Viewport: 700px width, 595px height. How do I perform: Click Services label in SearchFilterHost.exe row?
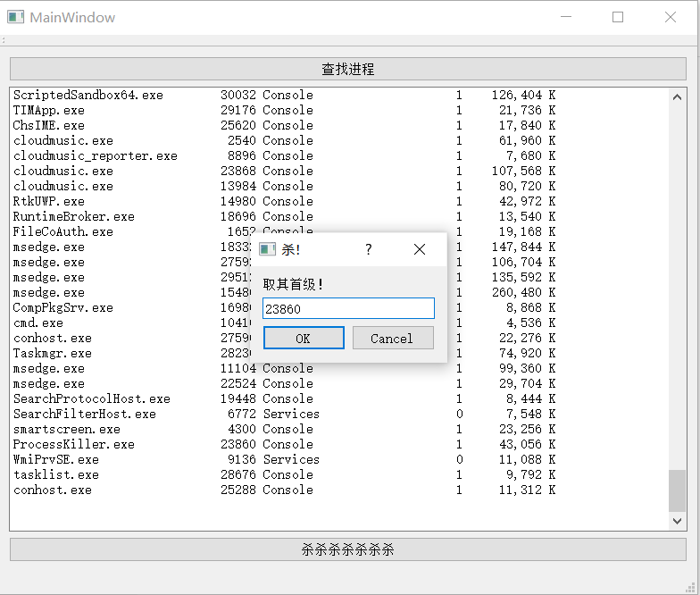tap(291, 414)
